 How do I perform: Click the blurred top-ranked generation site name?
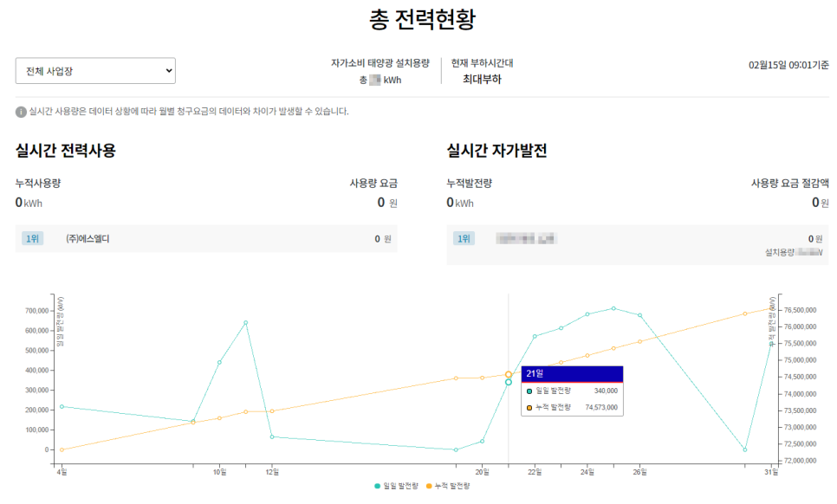[x=525, y=238]
